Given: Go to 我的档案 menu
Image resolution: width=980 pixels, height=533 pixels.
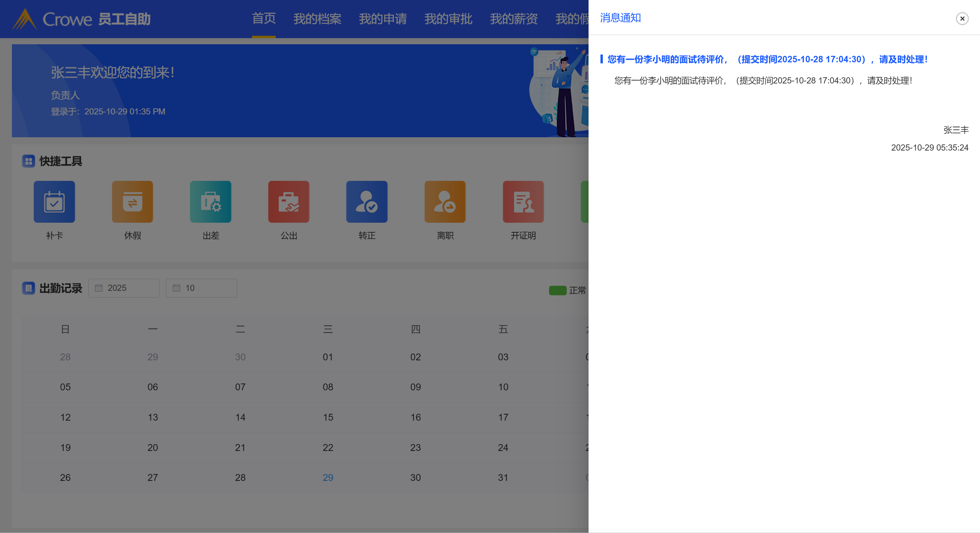Looking at the screenshot, I should coord(317,19).
